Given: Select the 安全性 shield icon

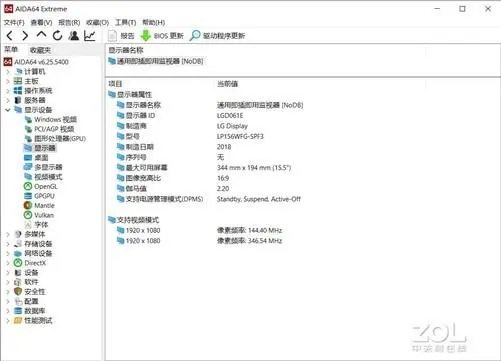Looking at the screenshot, I should tap(18, 292).
